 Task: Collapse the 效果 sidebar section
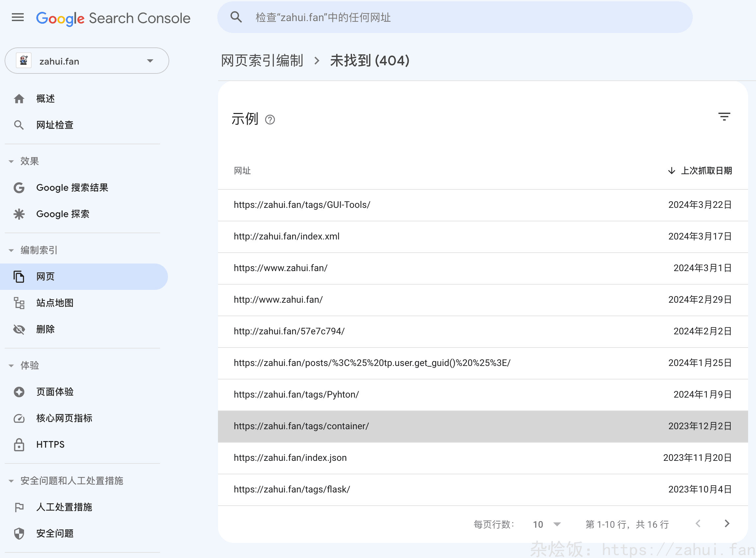(12, 161)
